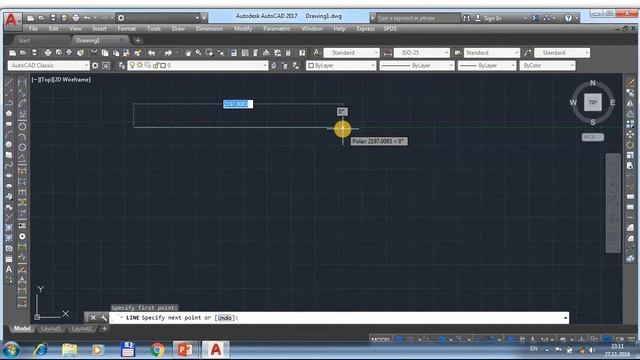This screenshot has height=360, width=640.
Task: Open the Parametric menu
Action: click(x=276, y=29)
